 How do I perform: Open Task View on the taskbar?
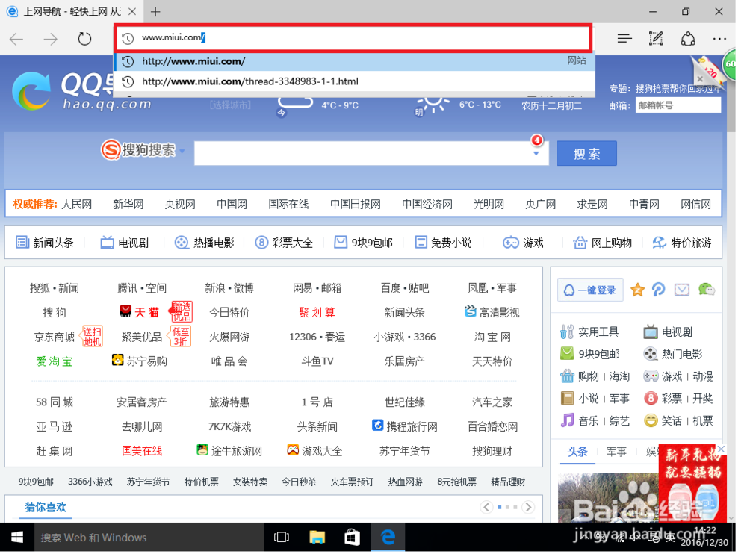pos(282,538)
